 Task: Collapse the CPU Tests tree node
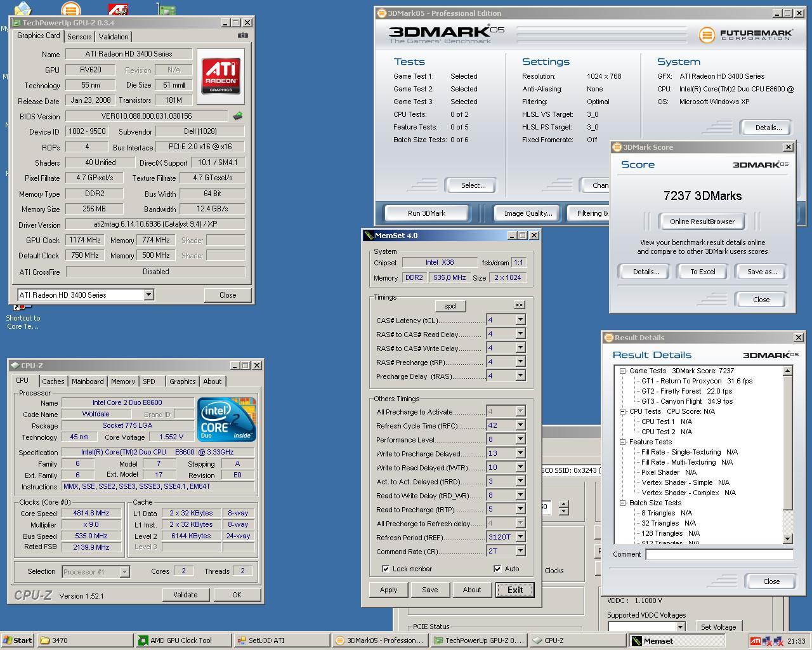623,411
